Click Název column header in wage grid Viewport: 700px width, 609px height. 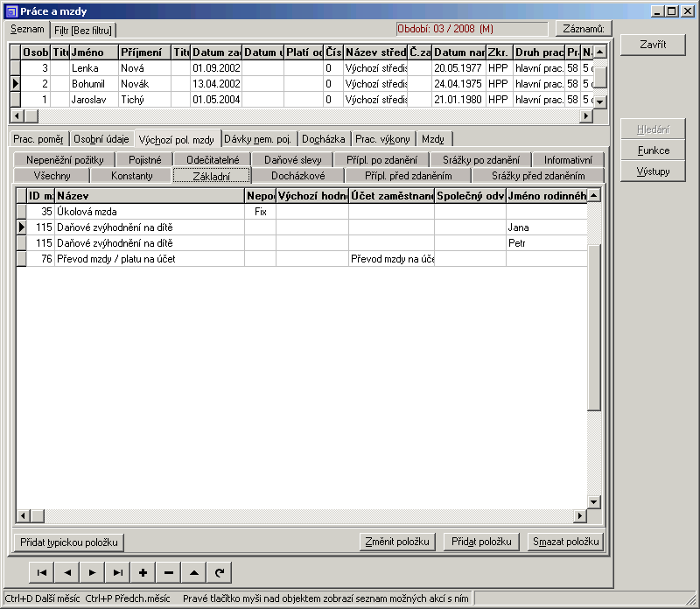(150, 195)
